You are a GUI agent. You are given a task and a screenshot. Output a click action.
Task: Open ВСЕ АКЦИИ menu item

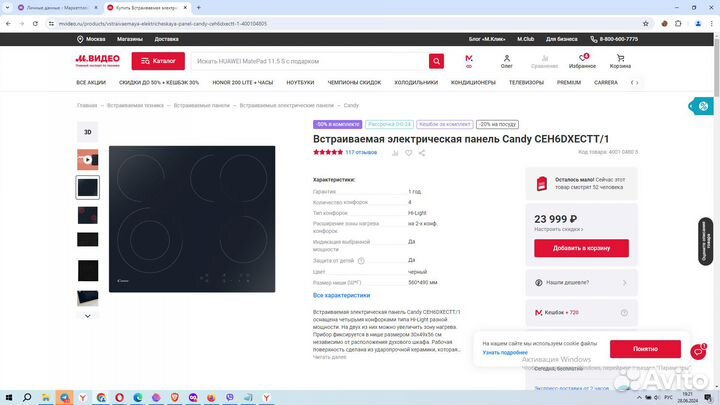coord(91,83)
